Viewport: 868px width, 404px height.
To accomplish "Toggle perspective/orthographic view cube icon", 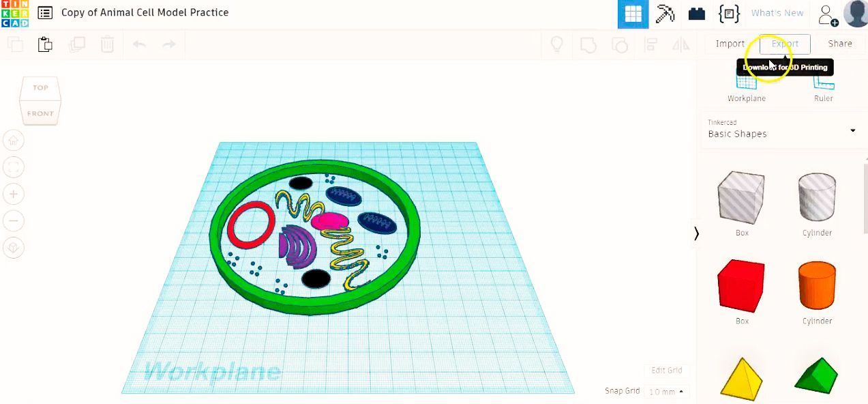I will tap(14, 247).
